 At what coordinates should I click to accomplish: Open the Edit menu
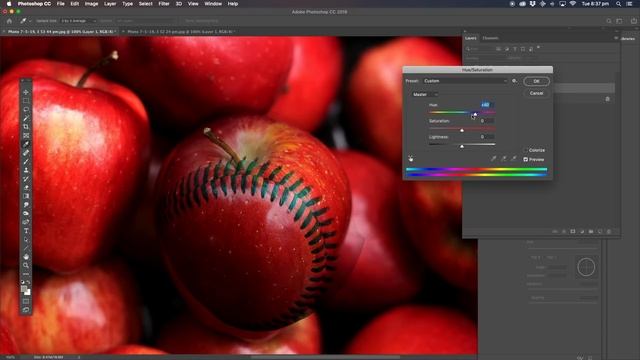tap(74, 4)
